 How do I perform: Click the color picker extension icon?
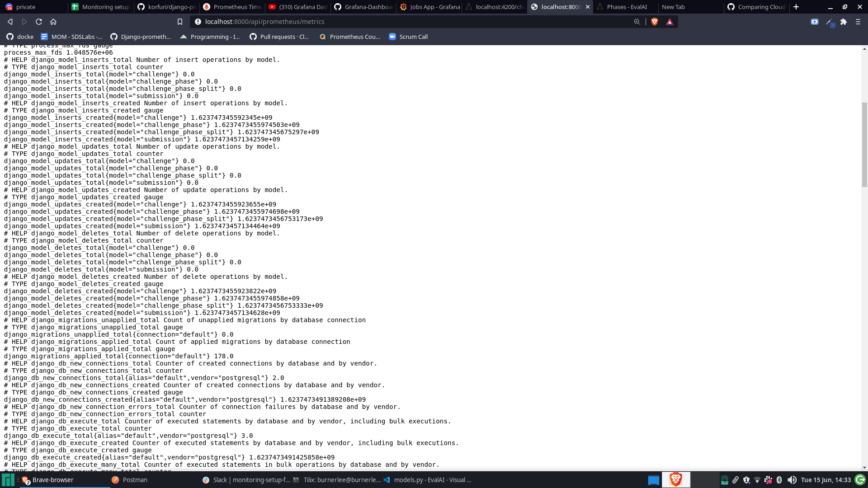click(829, 22)
